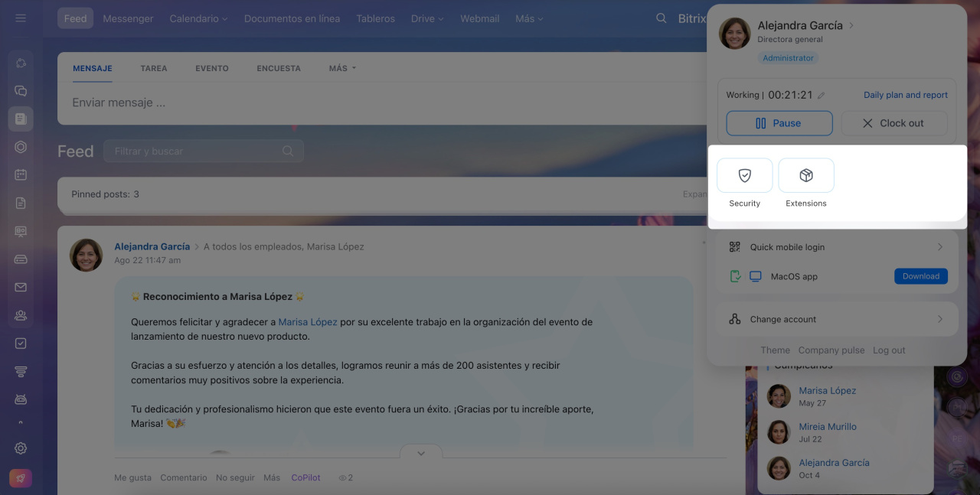Screen dimensions: 980x495
Task: Click the hamburger menu icon
Action: point(21,18)
